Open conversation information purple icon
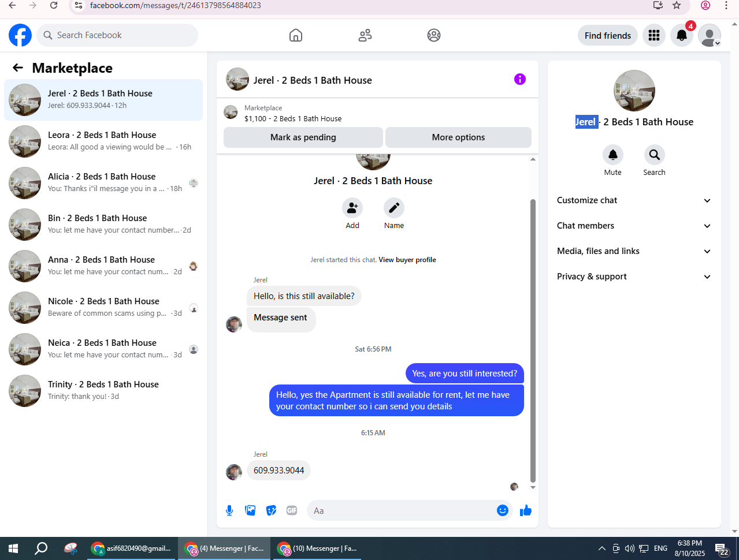 click(520, 79)
